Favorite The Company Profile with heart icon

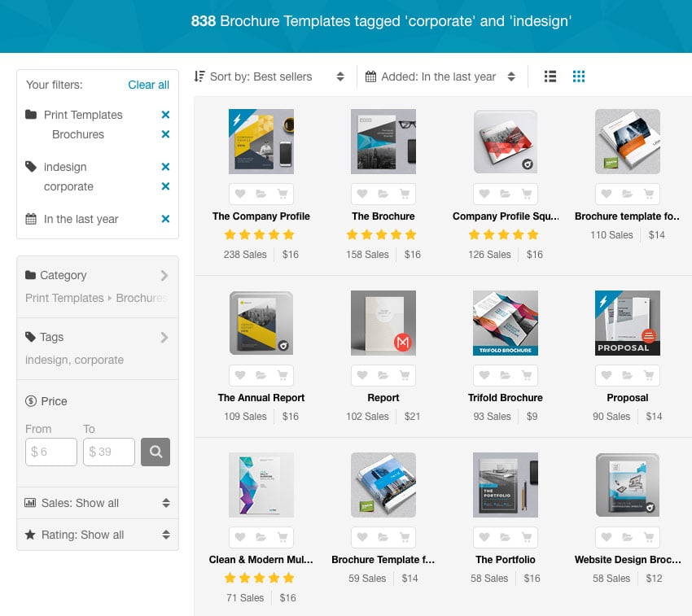pos(240,194)
